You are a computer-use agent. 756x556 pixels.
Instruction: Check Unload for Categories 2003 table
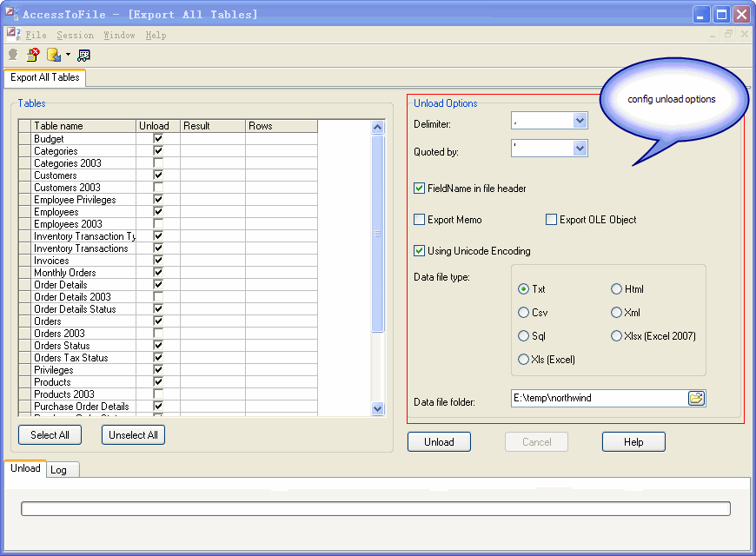tap(158, 163)
